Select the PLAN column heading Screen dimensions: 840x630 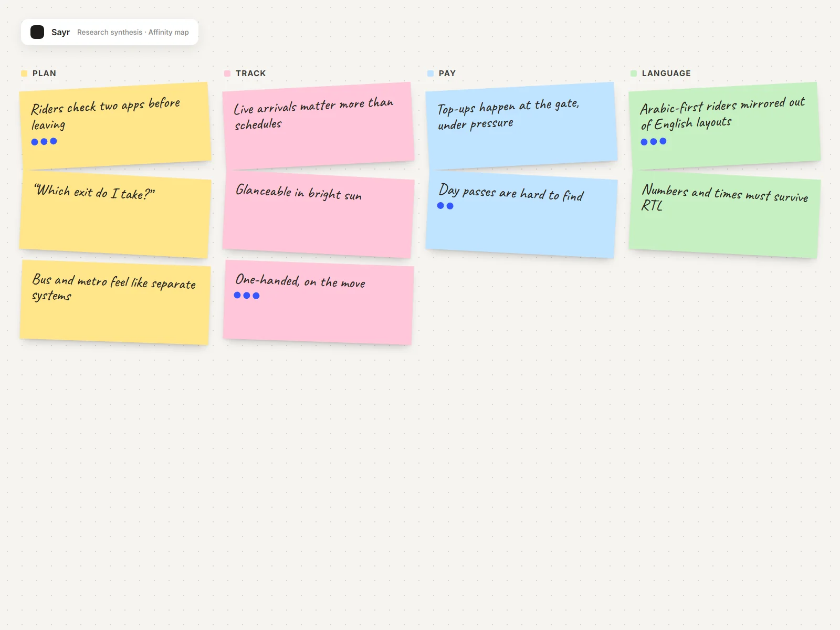44,73
